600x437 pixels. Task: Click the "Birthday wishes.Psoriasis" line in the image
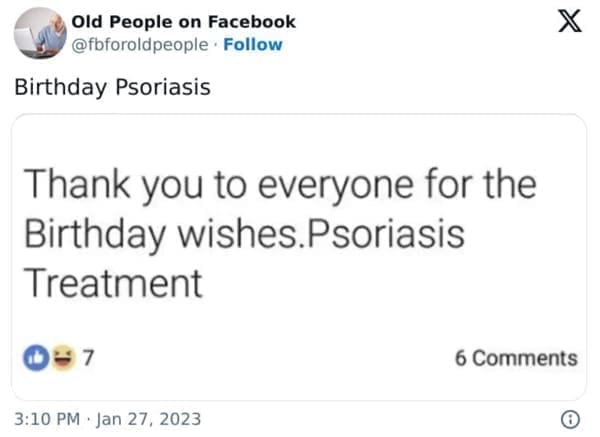click(243, 236)
